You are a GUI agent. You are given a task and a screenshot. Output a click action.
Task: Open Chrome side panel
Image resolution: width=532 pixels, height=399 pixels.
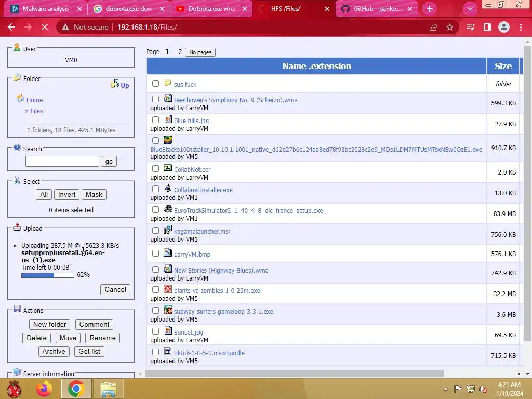coord(487,27)
